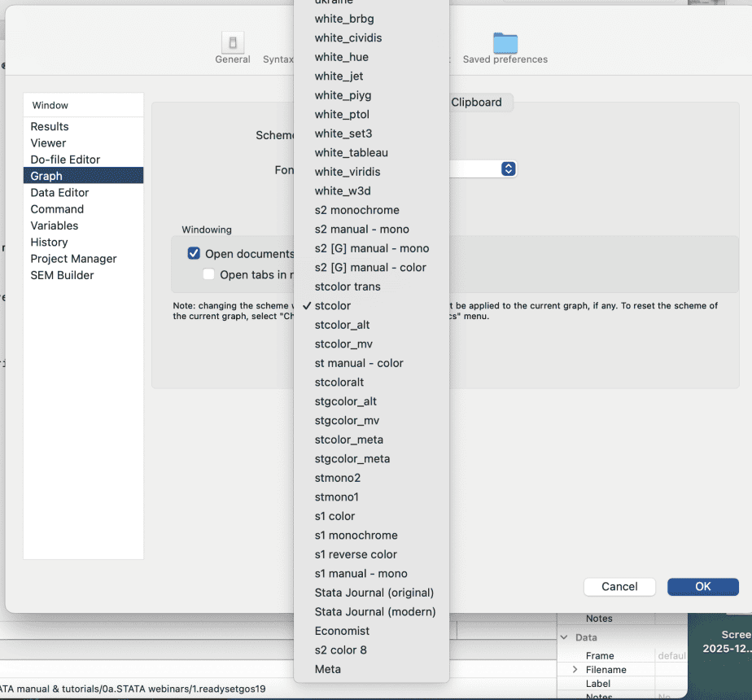The width and height of the screenshot is (752, 700).
Task: Select Project Manager in the Window list
Action: 73,259
